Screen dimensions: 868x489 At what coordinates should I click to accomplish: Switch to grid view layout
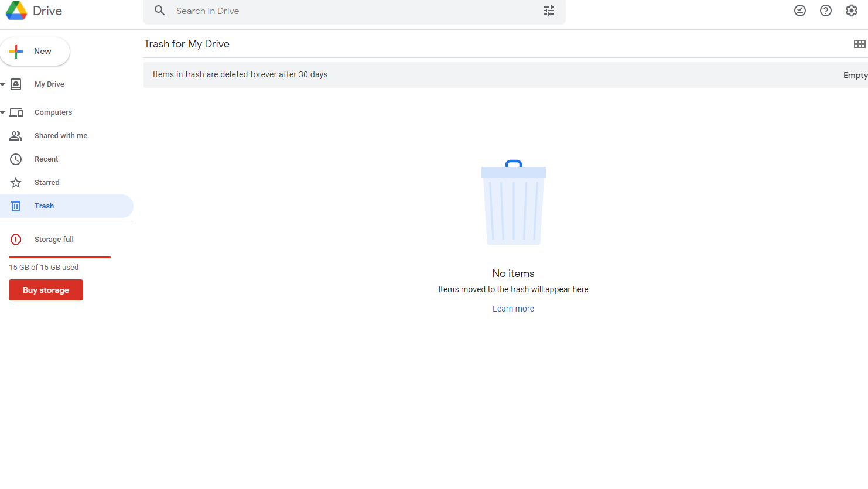tap(860, 43)
